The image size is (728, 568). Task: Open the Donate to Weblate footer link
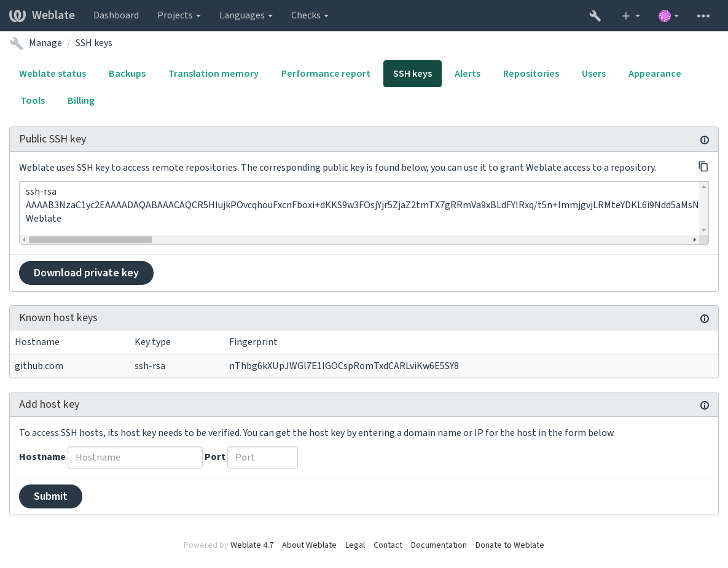509,545
